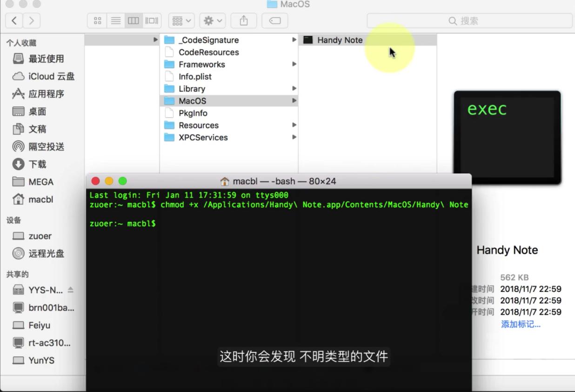
Task: Open 应用程序 from the sidebar
Action: coord(47,94)
